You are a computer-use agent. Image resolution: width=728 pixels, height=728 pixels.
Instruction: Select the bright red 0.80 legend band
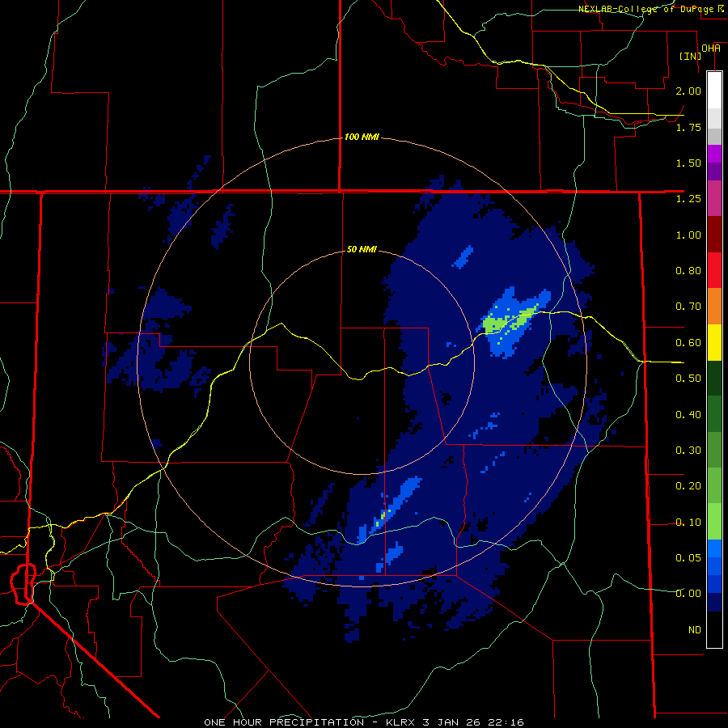click(714, 270)
